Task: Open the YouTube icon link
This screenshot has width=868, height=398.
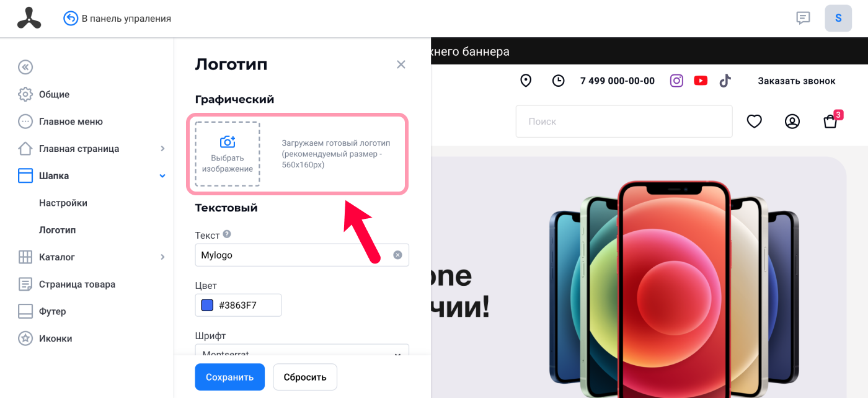Action: (x=701, y=81)
